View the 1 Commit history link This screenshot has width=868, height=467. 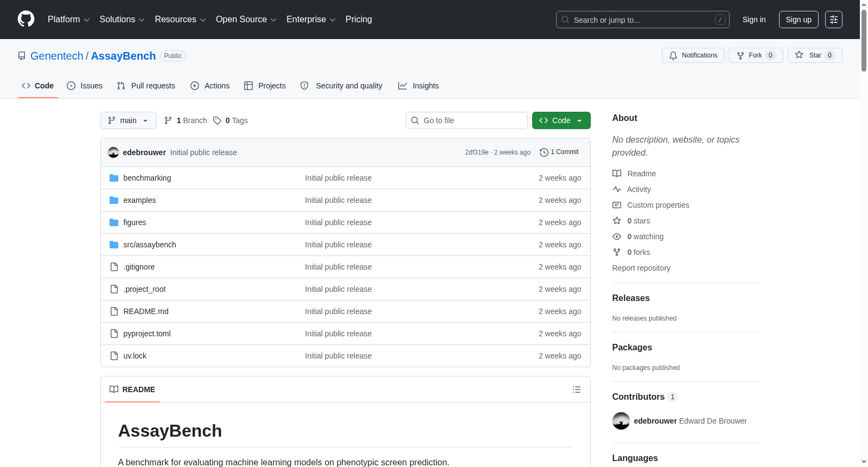point(559,152)
